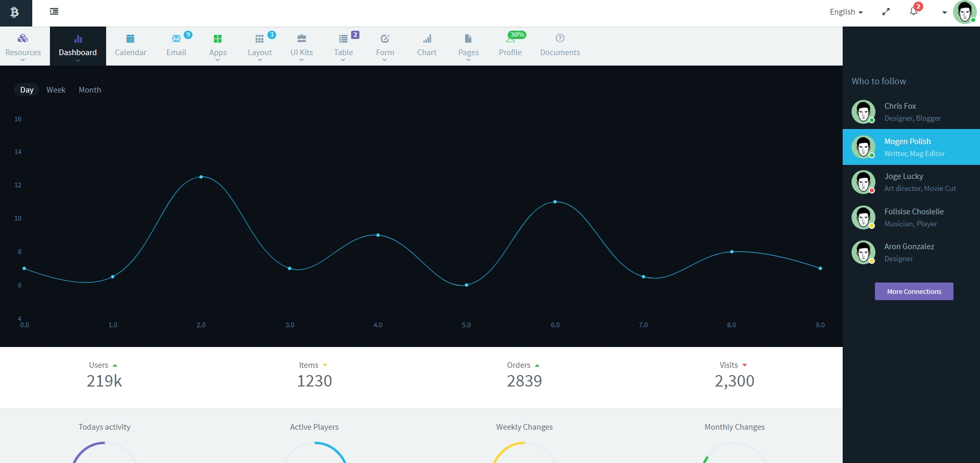Expand the Form menu chevron

[x=385, y=60]
